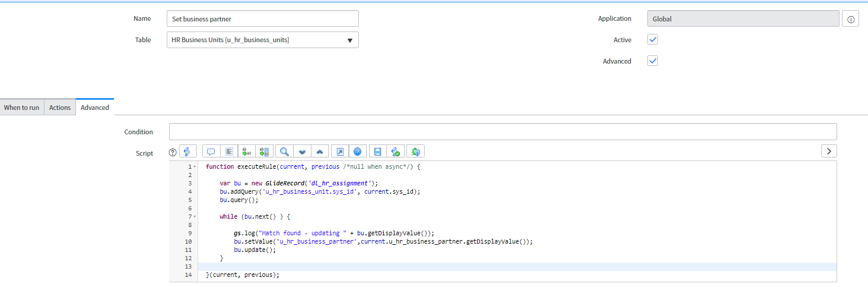
Task: Click the replace all icon
Action: 265,152
